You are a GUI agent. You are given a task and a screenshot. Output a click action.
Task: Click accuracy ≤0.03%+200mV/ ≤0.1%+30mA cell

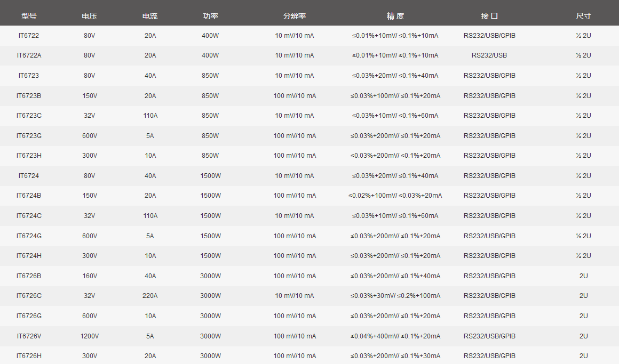pos(395,355)
